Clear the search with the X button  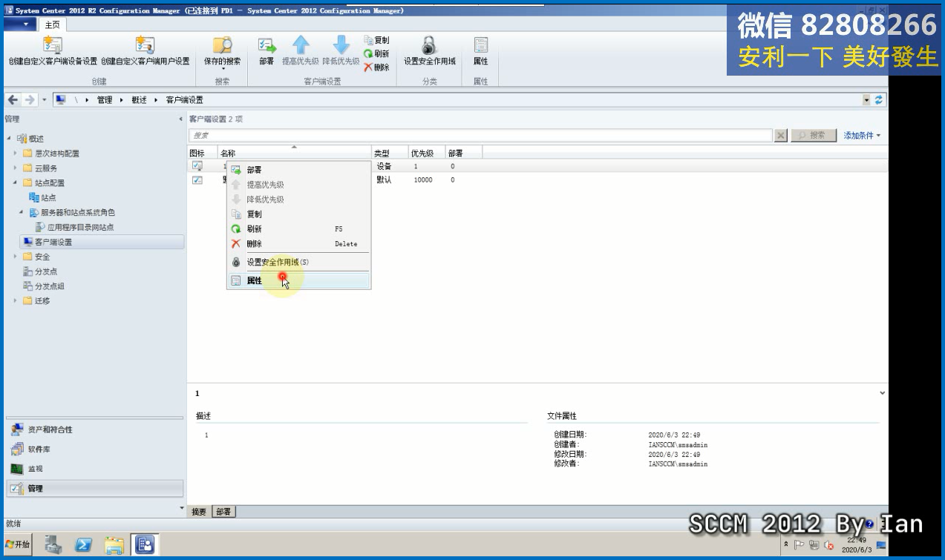pyautogui.click(x=781, y=136)
